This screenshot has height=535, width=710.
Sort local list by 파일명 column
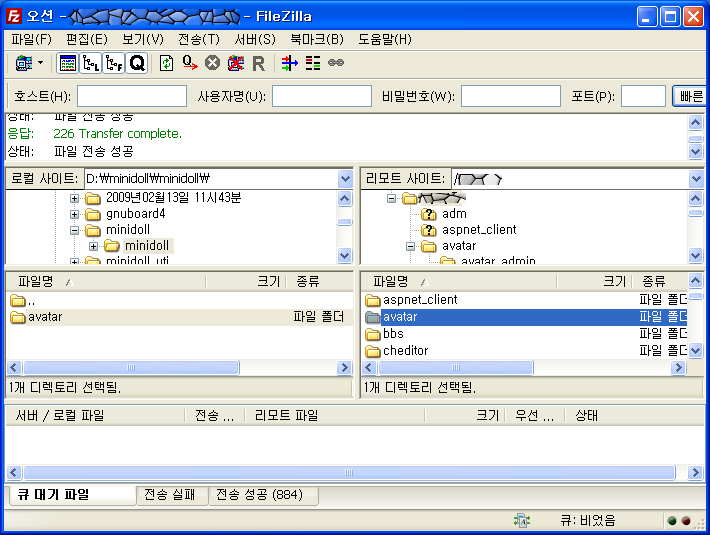(x=106, y=282)
